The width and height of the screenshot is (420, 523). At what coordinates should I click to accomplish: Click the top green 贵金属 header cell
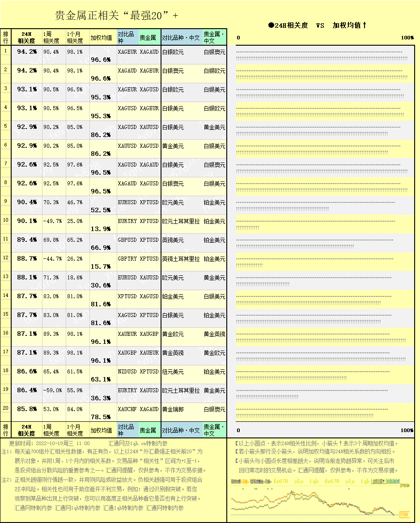click(148, 38)
